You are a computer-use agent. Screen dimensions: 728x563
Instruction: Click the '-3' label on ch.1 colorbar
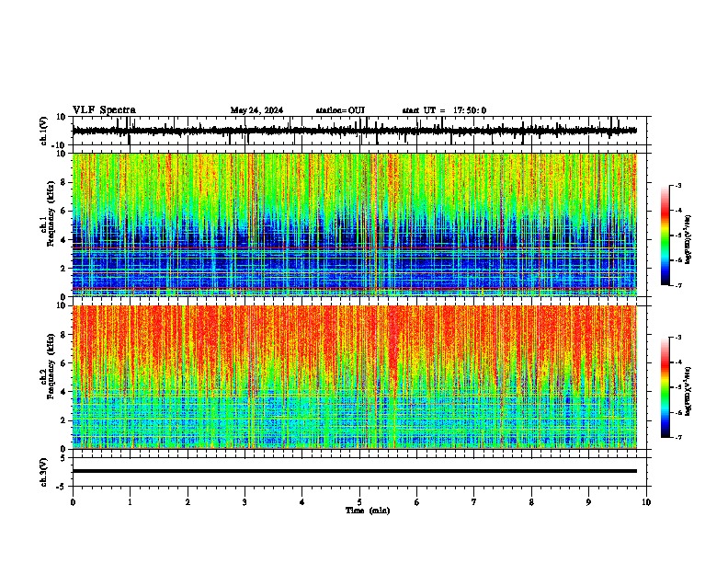[677, 185]
